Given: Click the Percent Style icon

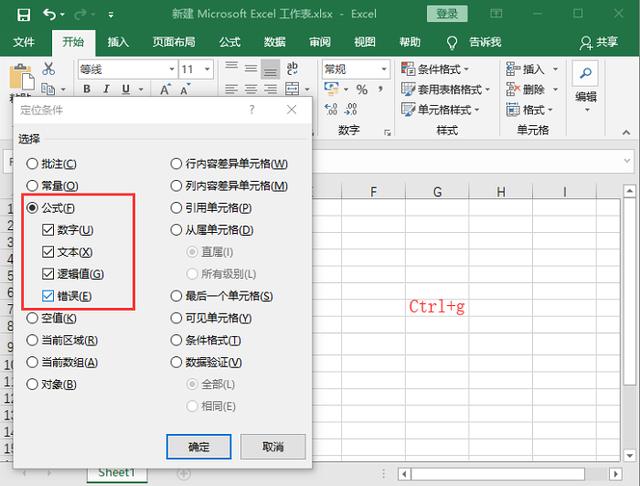Looking at the screenshot, I should coord(362,89).
